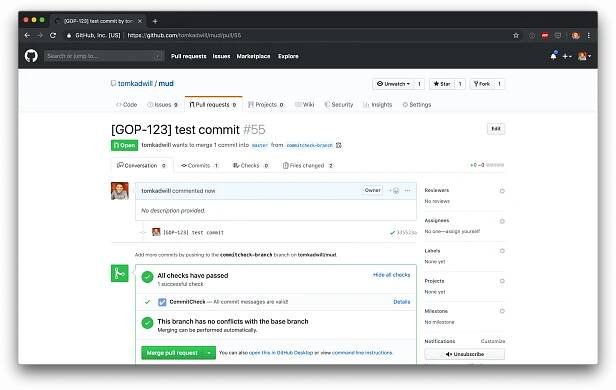Image resolution: width=616 pixels, height=390 pixels.
Task: Click Hide all checks
Action: (x=391, y=275)
